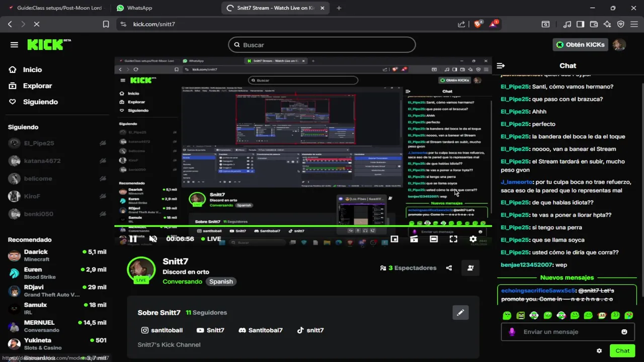Open KiroF followed channel
Viewport: 644px width, 362px height.
56,196
